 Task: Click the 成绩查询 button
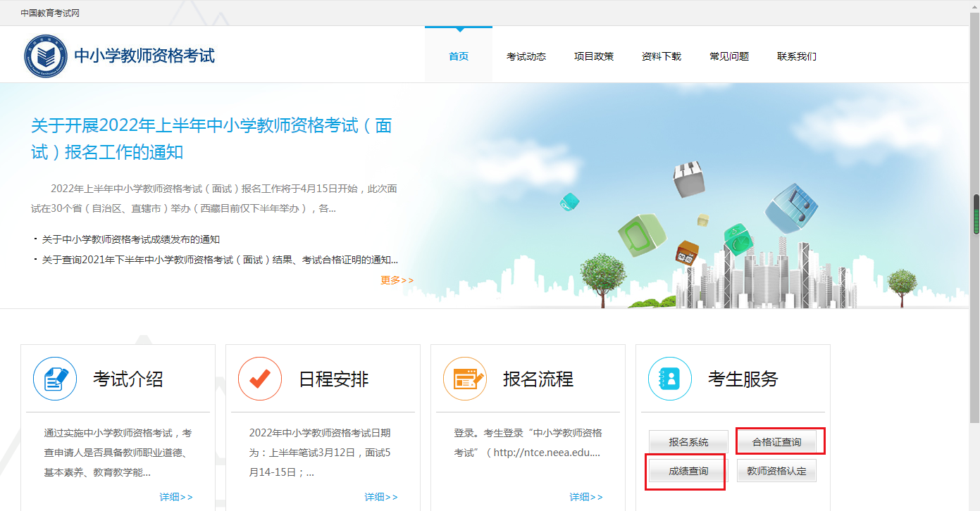click(x=688, y=471)
